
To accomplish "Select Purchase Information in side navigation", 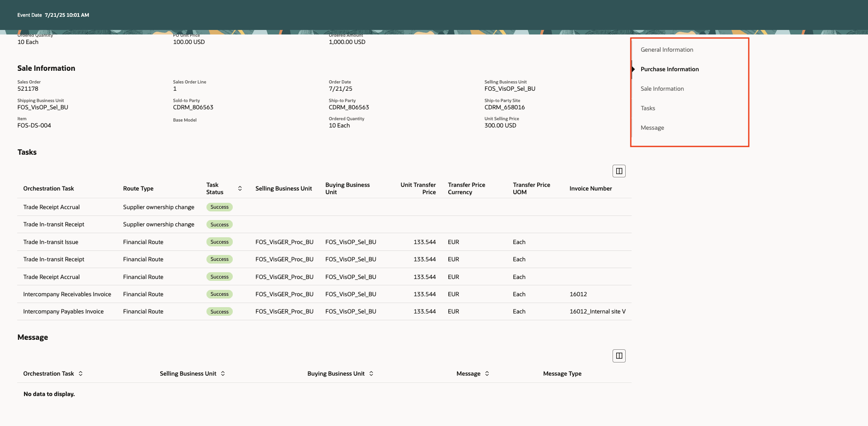I will coord(670,69).
